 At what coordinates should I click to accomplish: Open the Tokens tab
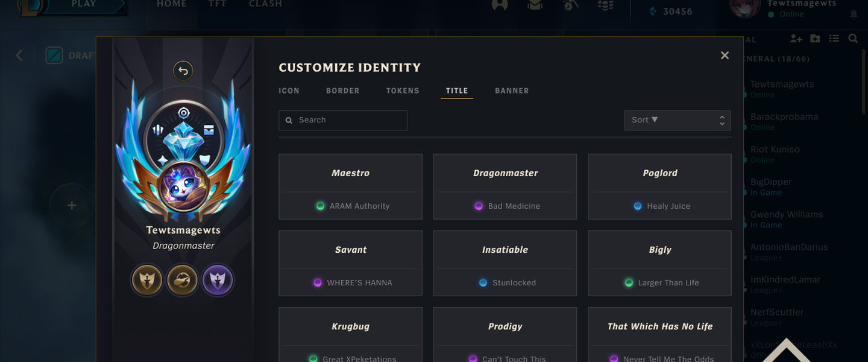(403, 91)
